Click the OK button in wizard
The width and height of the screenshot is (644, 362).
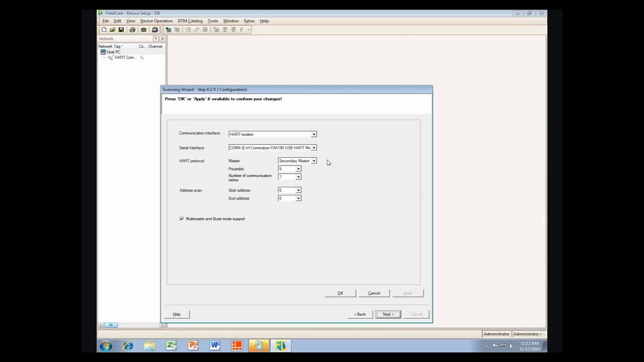point(340,293)
